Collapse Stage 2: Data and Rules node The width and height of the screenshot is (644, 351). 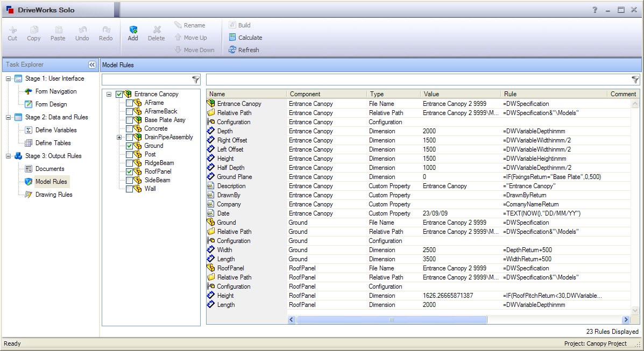(x=8, y=117)
